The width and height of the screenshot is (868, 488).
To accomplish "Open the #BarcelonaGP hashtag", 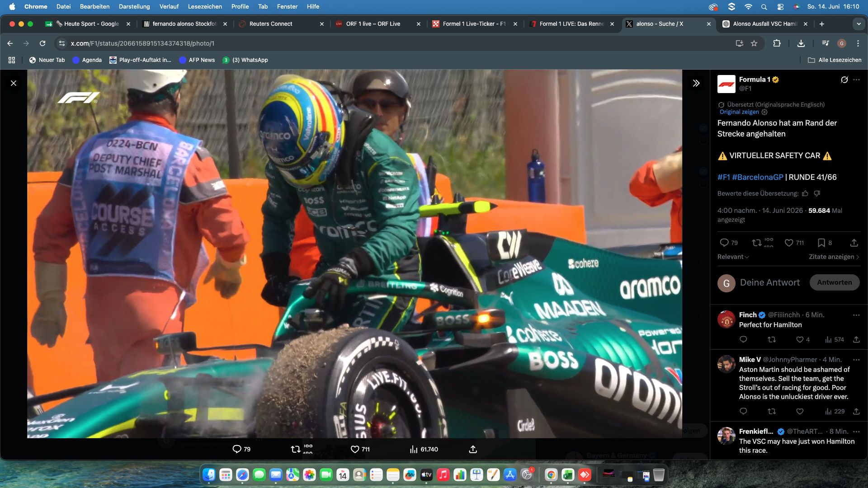I will [x=758, y=177].
